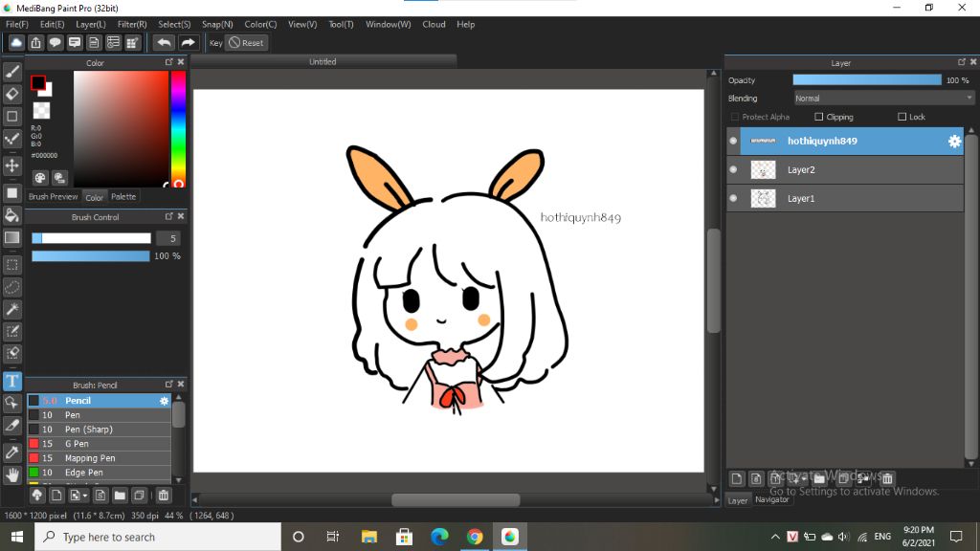Hide the hothiquynh849 layer
Screen dimensions: 980x551
[x=733, y=141]
